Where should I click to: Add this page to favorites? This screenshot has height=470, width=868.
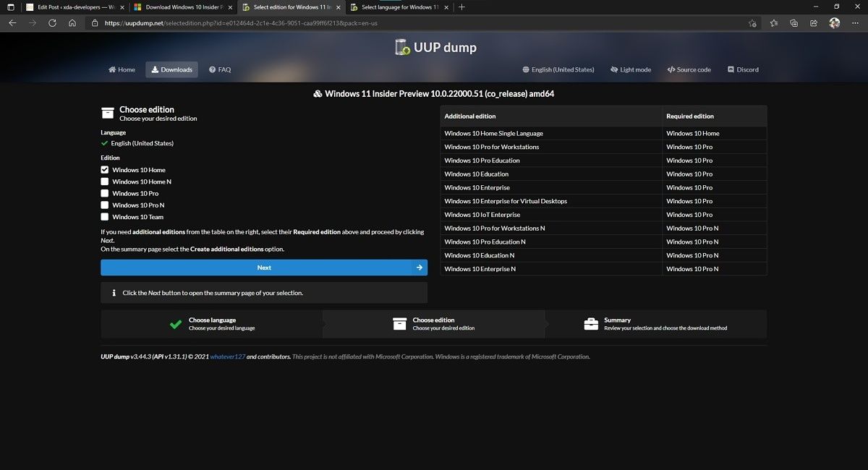click(x=753, y=23)
